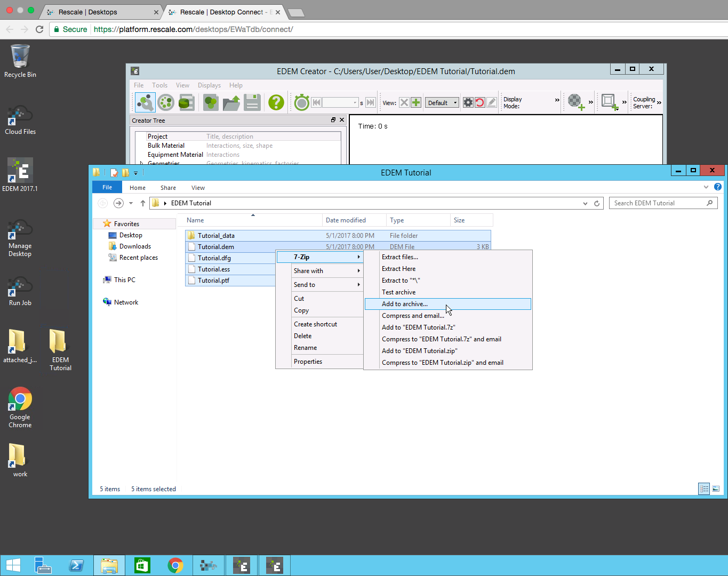Expand the Display Mode overflow chevron

[x=557, y=100]
